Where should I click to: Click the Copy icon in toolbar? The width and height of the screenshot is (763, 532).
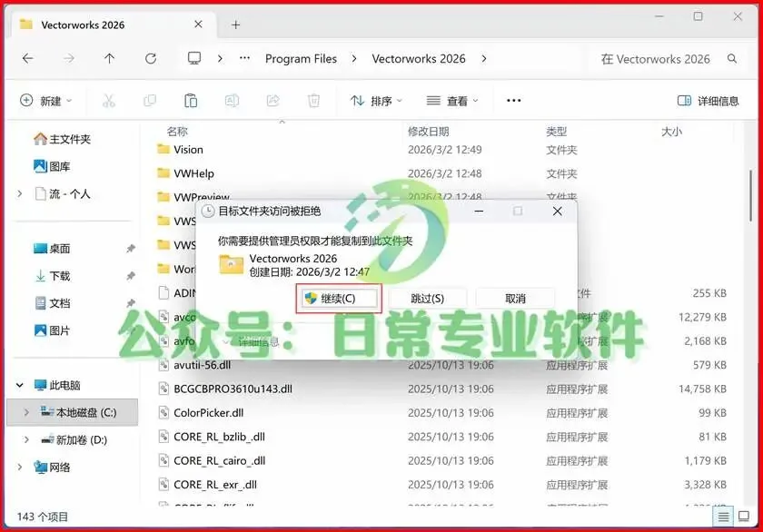point(150,101)
